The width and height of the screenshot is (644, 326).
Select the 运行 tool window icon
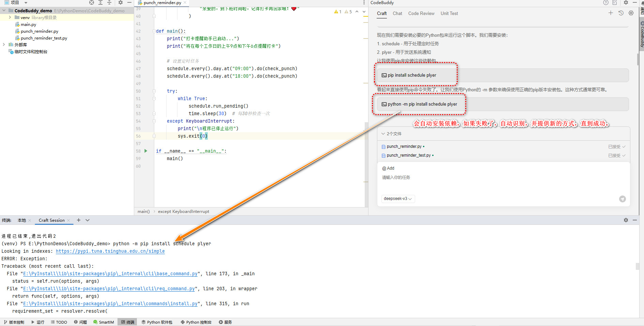(x=38, y=322)
